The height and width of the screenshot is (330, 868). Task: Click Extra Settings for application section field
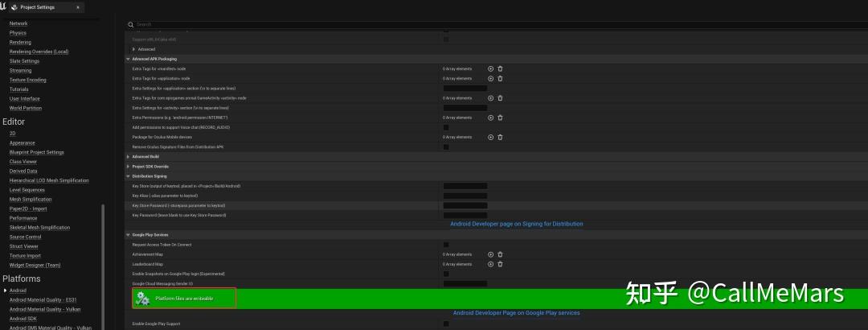tap(465, 89)
